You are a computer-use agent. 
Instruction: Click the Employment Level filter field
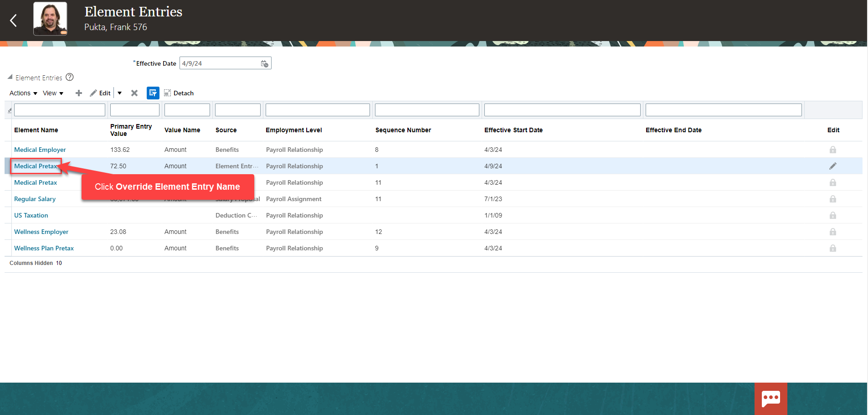point(318,110)
